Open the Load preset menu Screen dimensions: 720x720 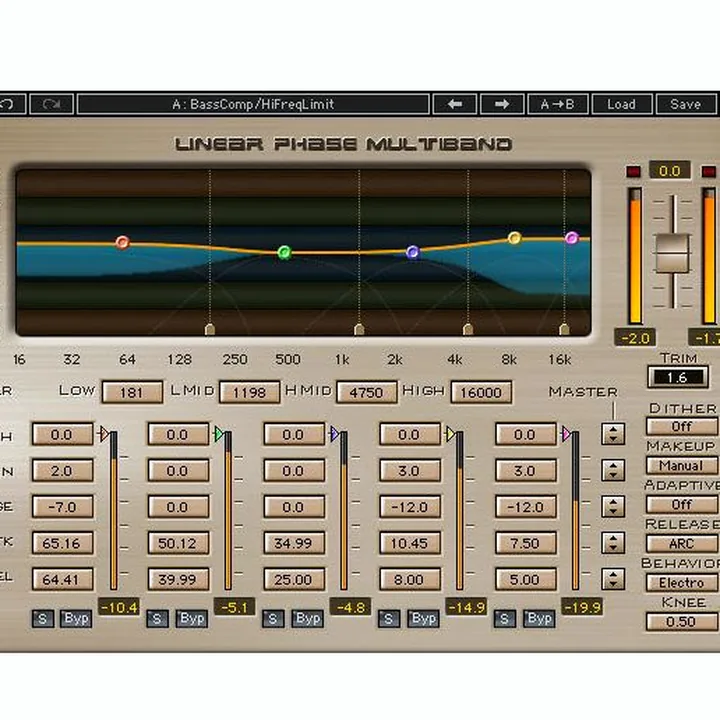click(622, 104)
